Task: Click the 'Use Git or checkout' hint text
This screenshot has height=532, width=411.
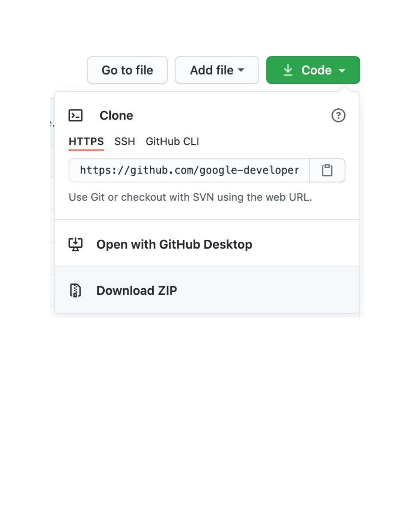Action: click(190, 197)
